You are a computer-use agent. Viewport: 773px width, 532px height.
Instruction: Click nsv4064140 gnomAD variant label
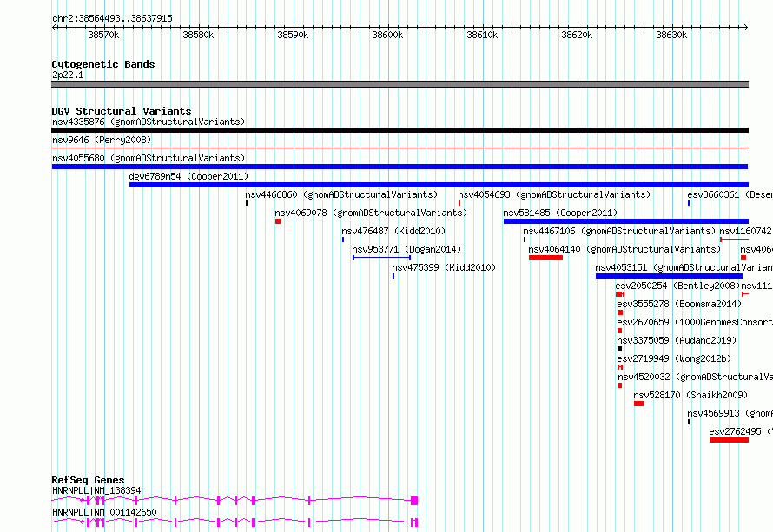[624, 249]
